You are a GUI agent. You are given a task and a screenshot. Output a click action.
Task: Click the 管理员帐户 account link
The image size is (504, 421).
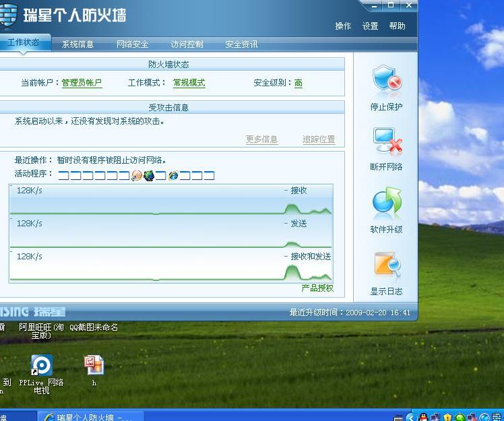[x=82, y=83]
